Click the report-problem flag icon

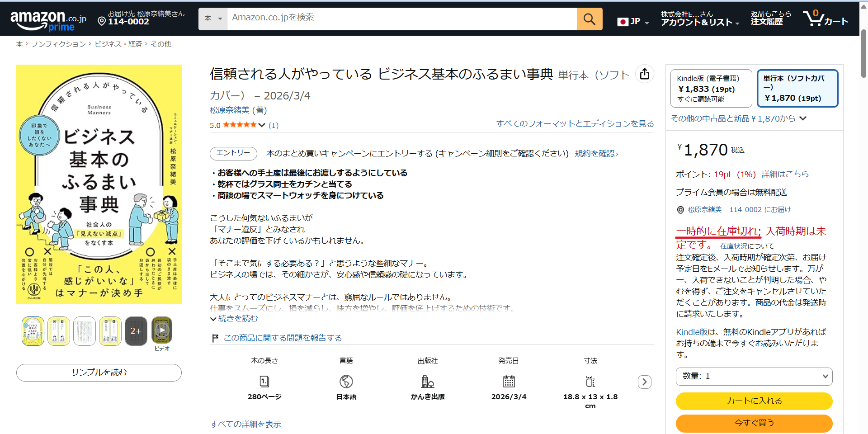tap(215, 338)
